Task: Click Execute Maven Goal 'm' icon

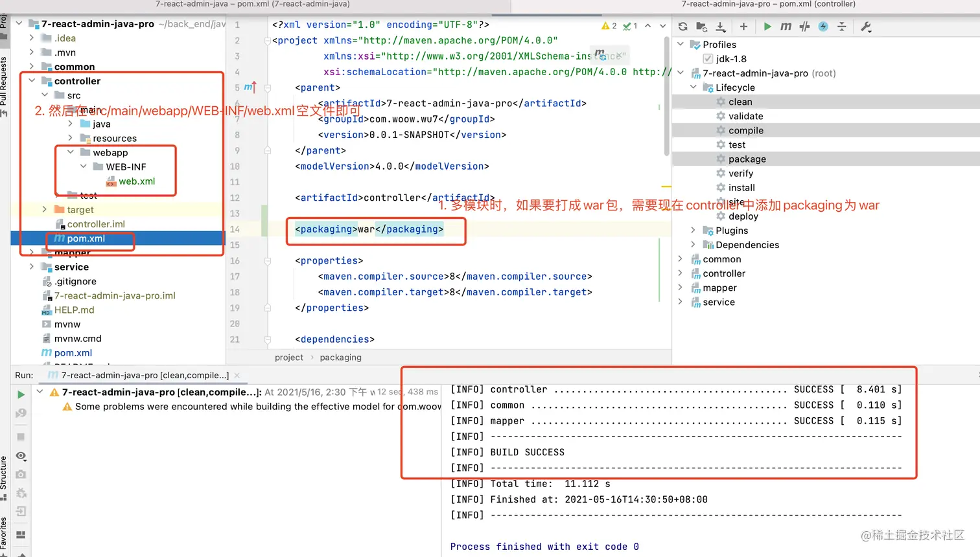Action: coord(786,27)
